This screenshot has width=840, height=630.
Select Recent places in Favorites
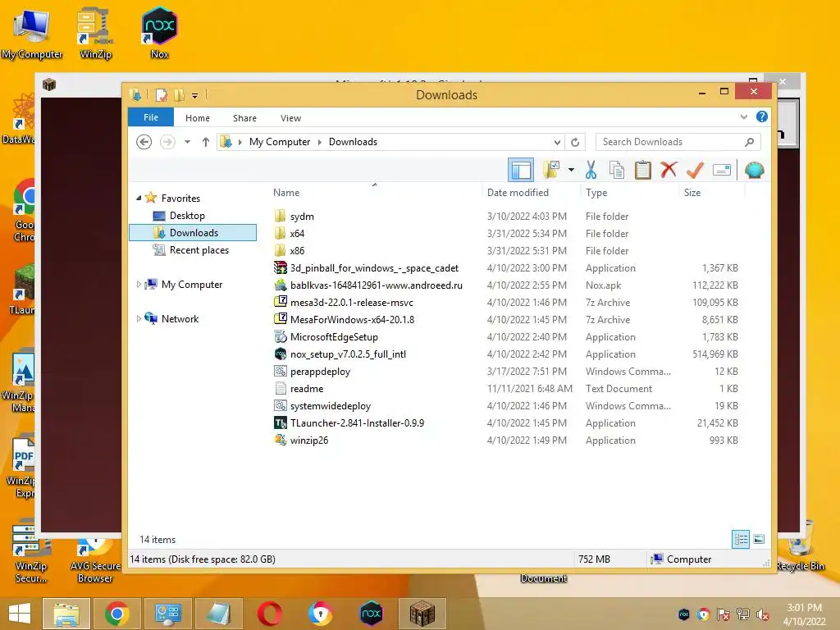pos(199,250)
